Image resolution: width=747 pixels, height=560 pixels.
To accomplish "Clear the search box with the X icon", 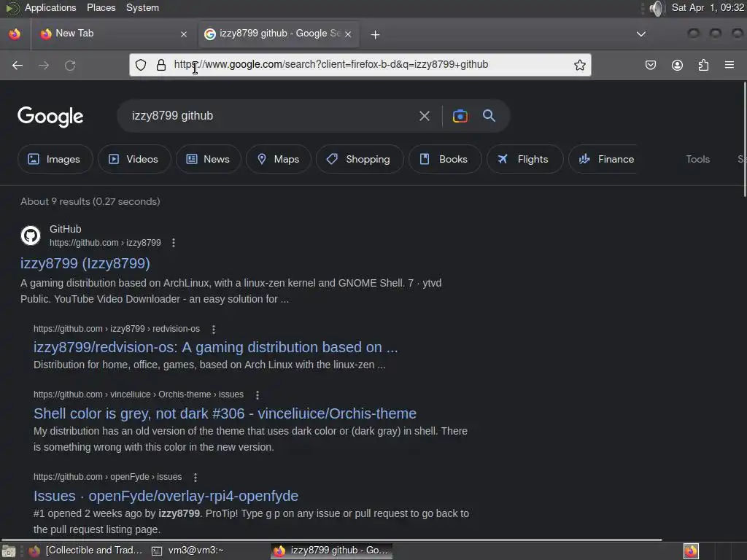I will [424, 116].
